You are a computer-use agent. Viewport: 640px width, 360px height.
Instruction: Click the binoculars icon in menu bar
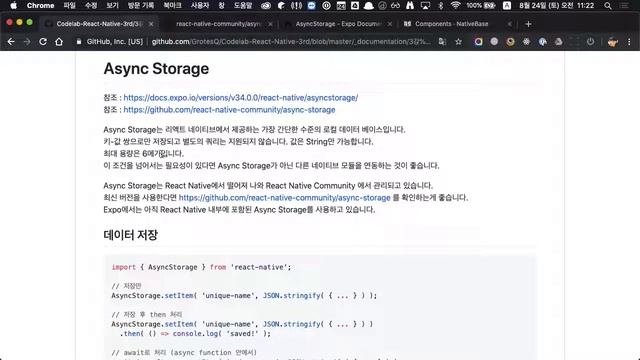pyautogui.click(x=410, y=6)
